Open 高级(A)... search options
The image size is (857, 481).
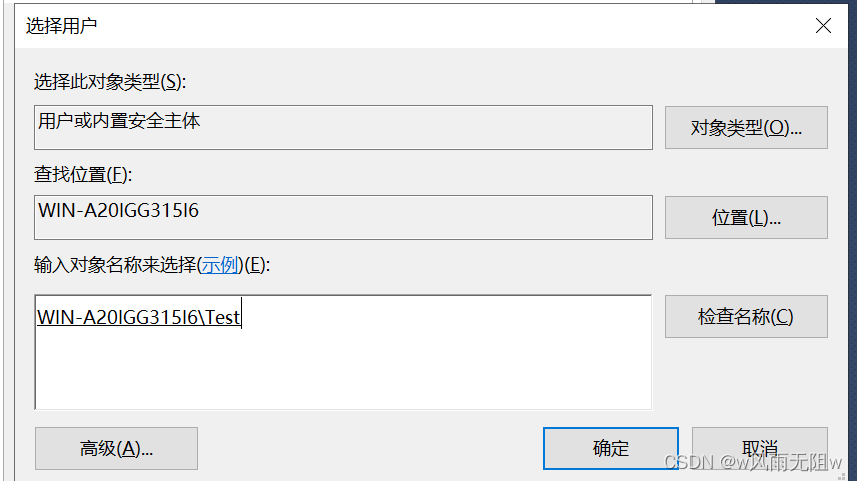[116, 448]
